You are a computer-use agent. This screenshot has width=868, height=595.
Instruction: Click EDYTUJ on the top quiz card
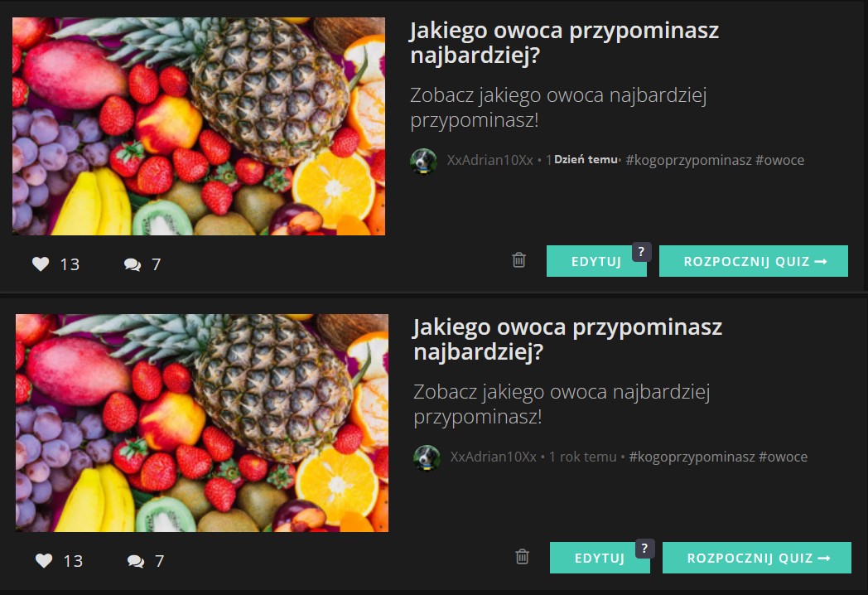pos(596,261)
